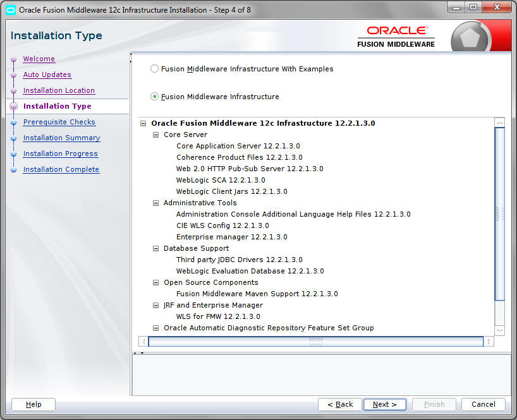517x420 pixels.
Task: Click the Cancel button
Action: (484, 404)
